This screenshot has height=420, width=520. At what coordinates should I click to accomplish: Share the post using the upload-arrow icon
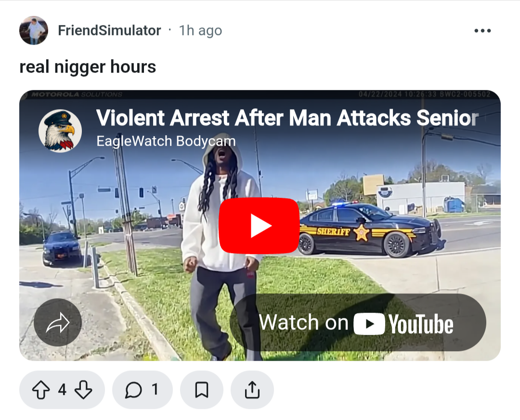252,390
